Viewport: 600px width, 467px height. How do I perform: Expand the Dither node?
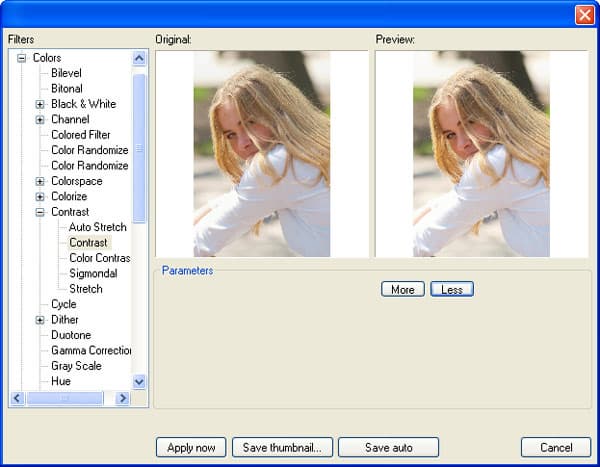pos(40,320)
